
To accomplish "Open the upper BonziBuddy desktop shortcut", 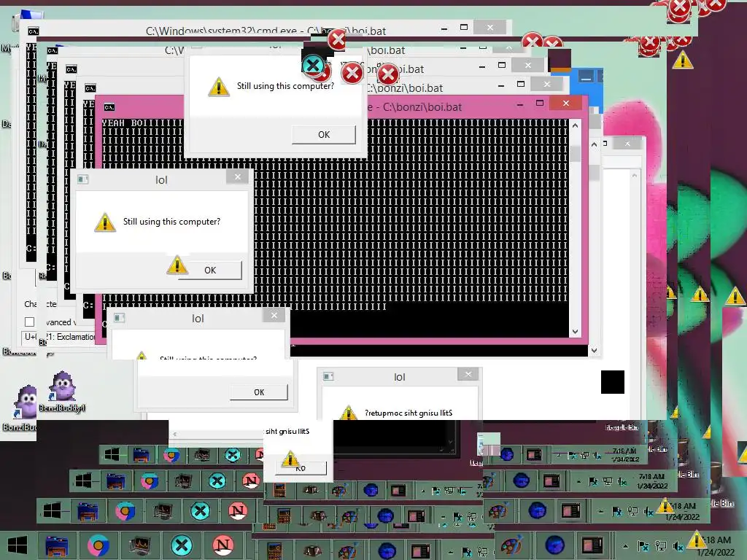I will pyautogui.click(x=63, y=392).
